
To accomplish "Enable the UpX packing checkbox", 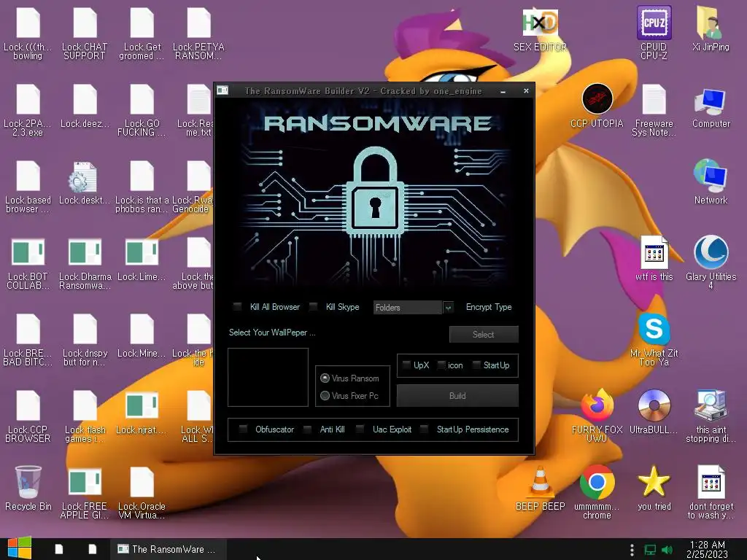I will click(x=406, y=365).
